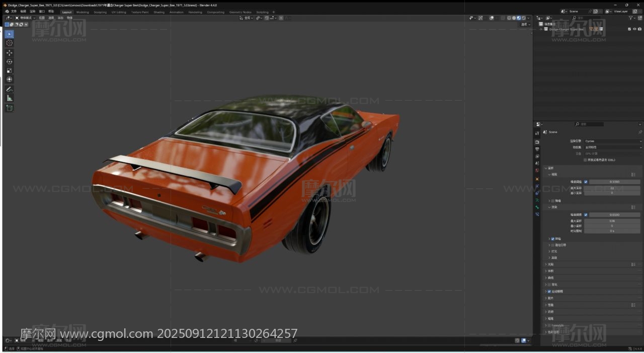Expand the Dodge Charger Super Bee collection

[x=541, y=29]
